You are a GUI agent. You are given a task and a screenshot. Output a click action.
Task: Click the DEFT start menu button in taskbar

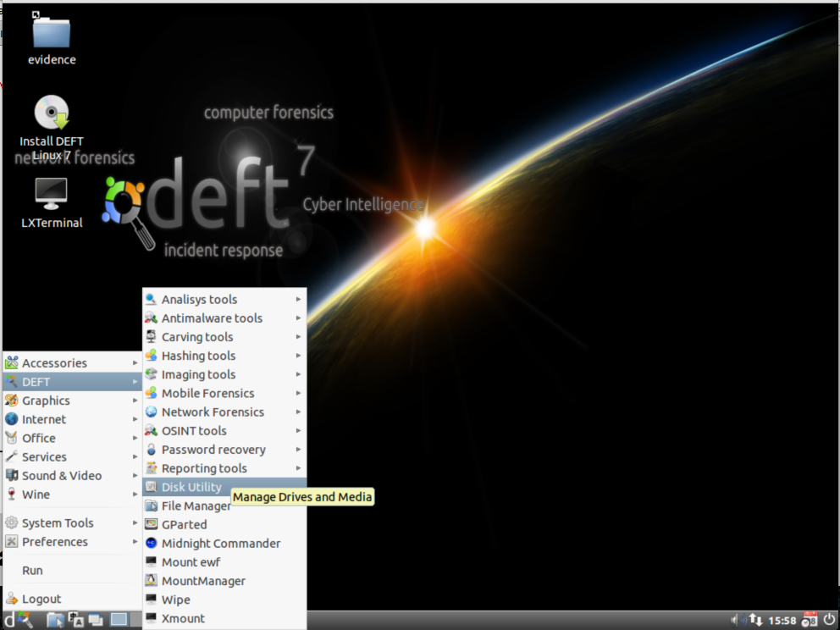pyautogui.click(x=19, y=620)
